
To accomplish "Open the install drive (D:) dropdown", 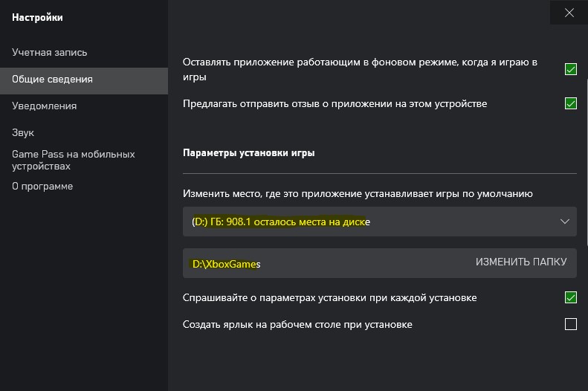I will pos(380,222).
